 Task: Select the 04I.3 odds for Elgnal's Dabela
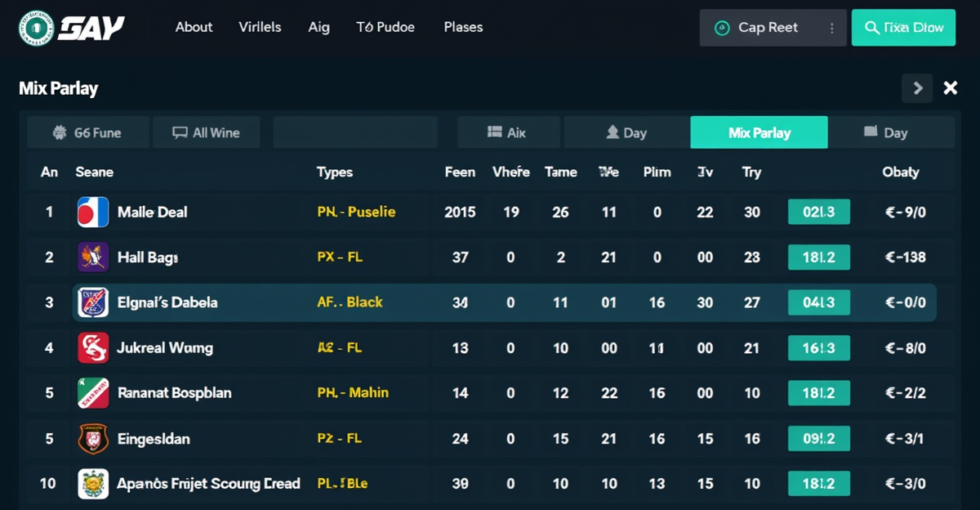[x=819, y=302]
